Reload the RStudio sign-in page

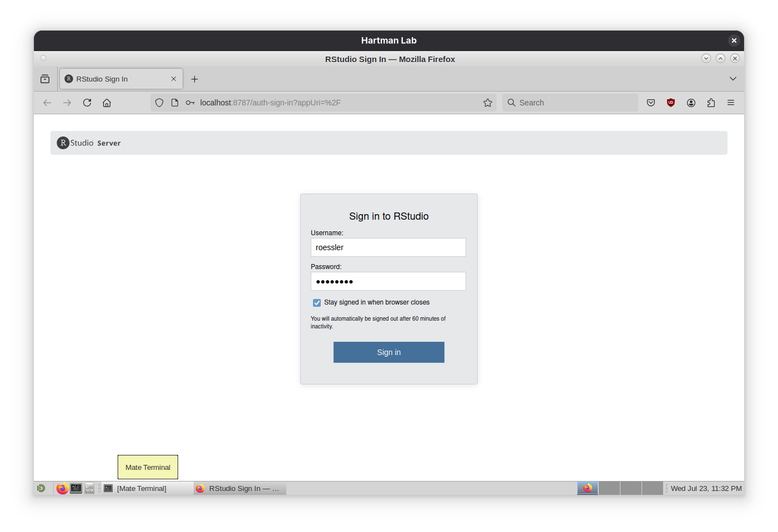pyautogui.click(x=87, y=103)
